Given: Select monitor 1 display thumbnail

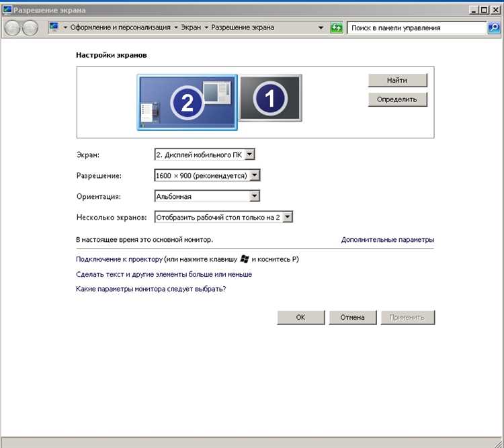Looking at the screenshot, I should point(270,97).
